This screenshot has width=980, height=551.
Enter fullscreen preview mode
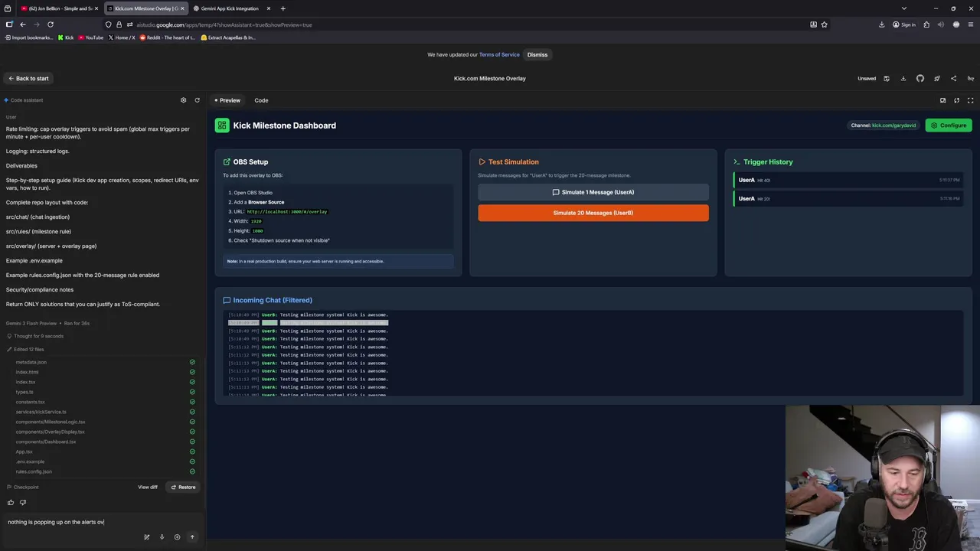(970, 100)
